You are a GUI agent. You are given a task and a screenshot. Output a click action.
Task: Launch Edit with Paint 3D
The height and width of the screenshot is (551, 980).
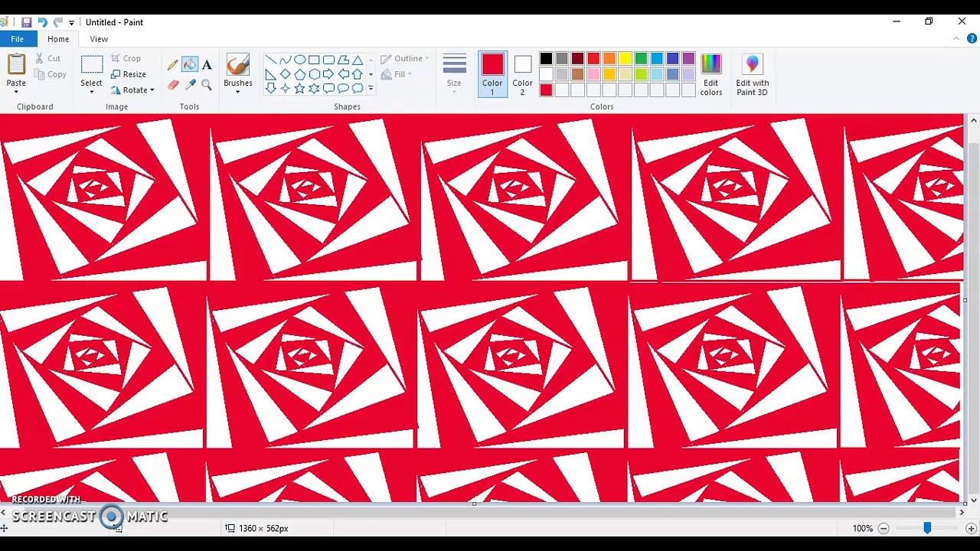click(x=752, y=75)
